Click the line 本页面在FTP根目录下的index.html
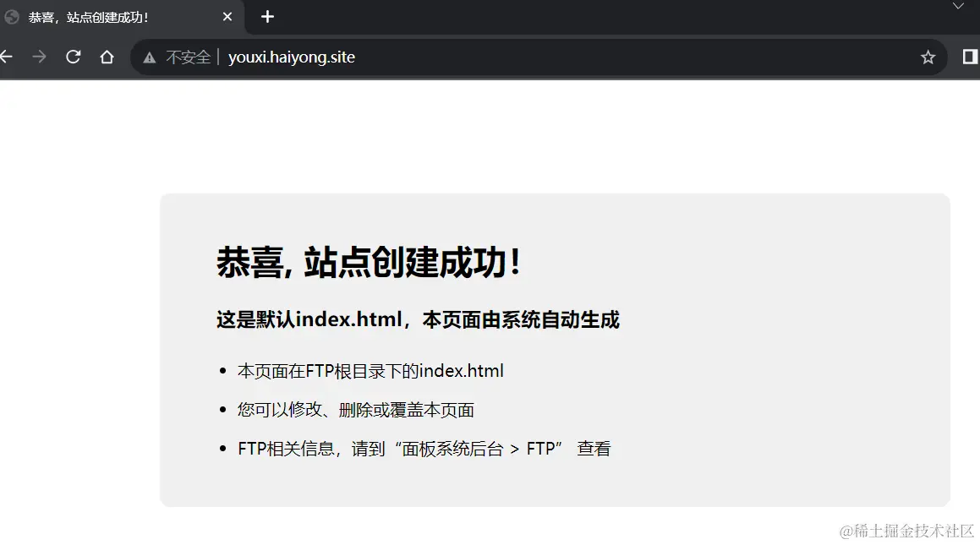The width and height of the screenshot is (980, 545). pos(370,371)
